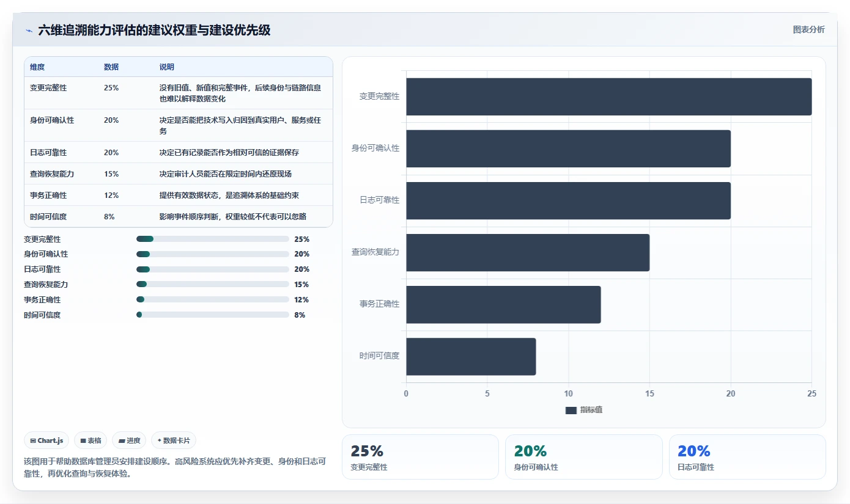Click the 15% value in the table
This screenshot has width=850, height=504.
[111, 174]
